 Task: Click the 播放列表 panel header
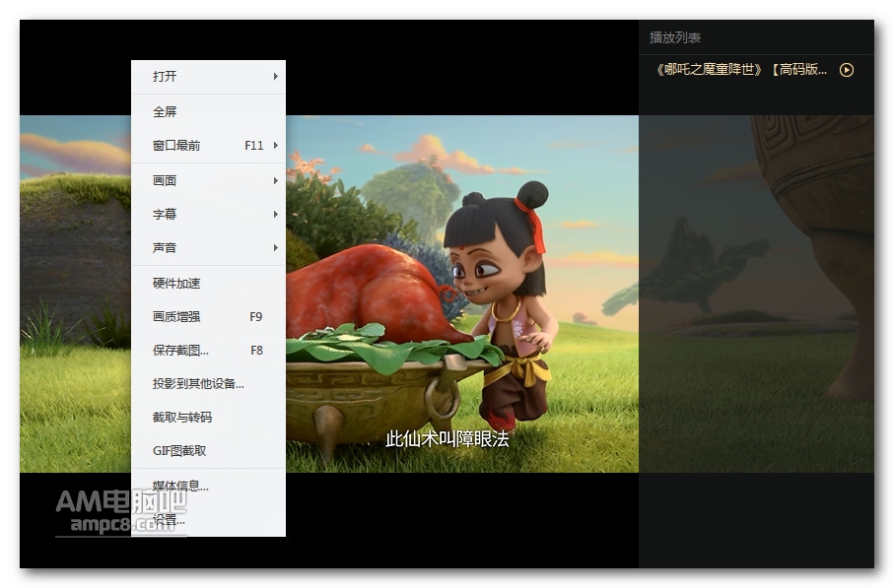[675, 37]
